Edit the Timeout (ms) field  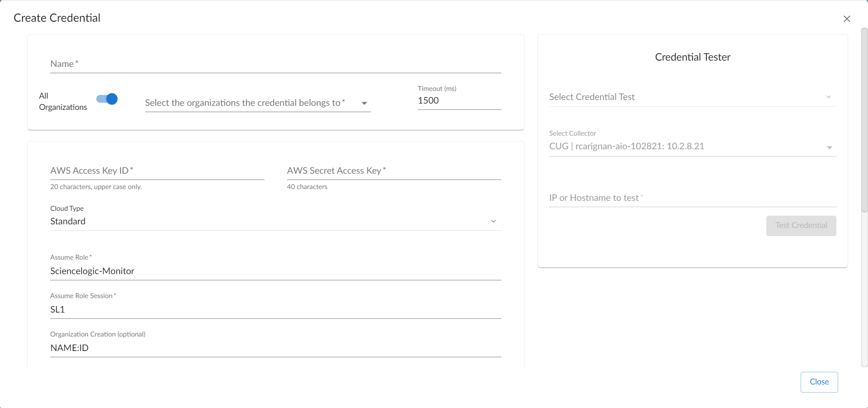[458, 101]
